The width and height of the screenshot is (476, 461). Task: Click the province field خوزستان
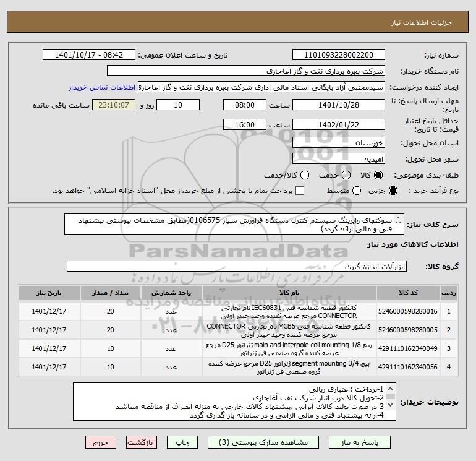click(x=339, y=143)
